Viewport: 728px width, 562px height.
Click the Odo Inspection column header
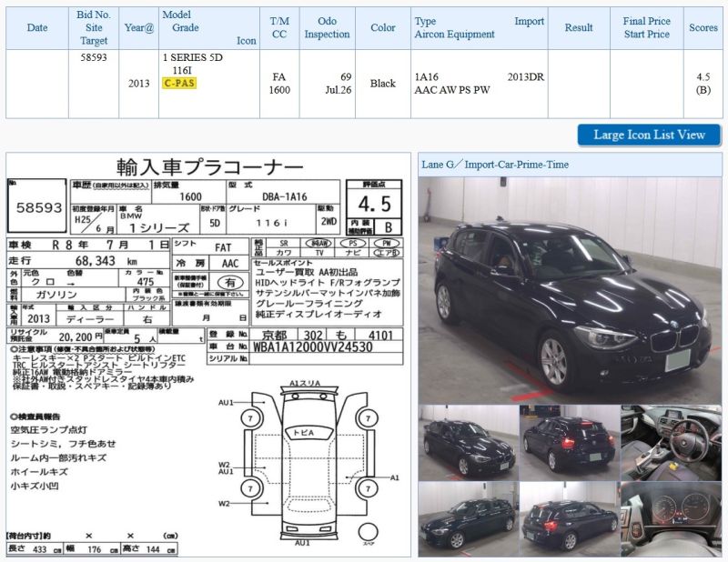[x=328, y=27]
